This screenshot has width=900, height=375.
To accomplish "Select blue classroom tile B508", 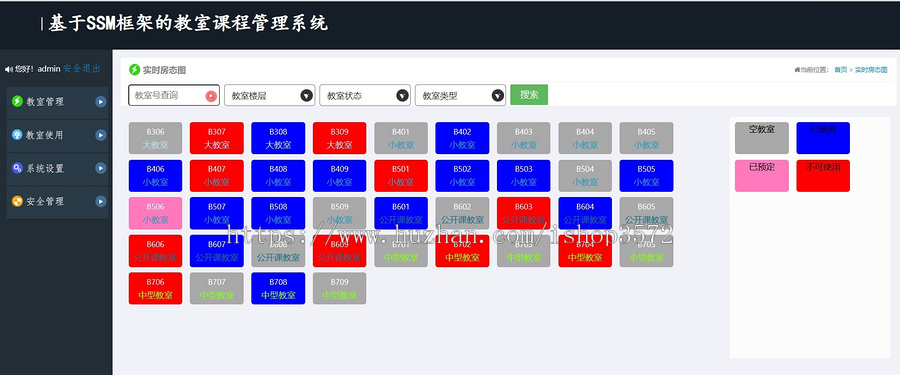I will pyautogui.click(x=278, y=213).
